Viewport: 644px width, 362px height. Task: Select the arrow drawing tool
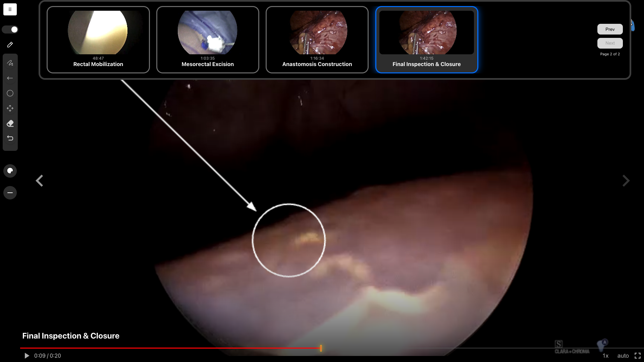point(10,78)
